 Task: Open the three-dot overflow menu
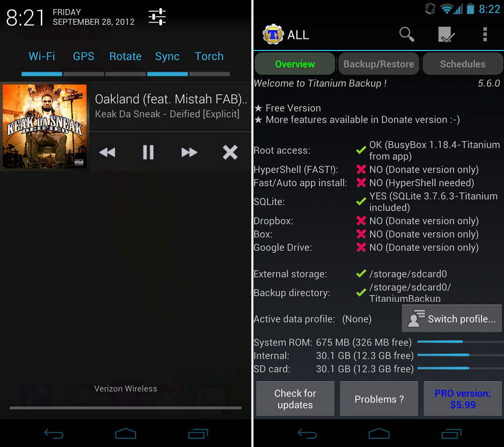pos(485,34)
